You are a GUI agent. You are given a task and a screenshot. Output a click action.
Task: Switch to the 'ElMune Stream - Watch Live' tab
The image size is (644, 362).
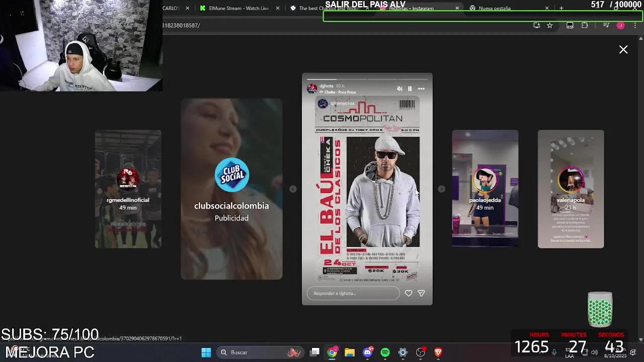pos(239,8)
